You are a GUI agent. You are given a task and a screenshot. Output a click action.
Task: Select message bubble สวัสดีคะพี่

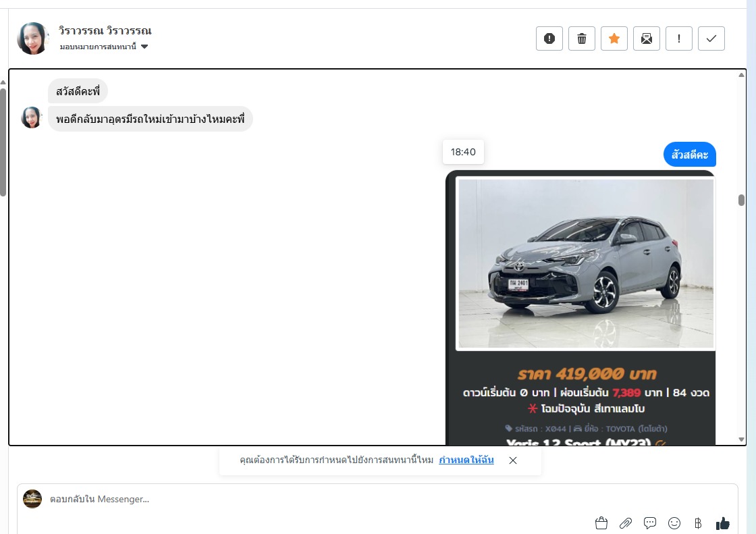pos(78,91)
